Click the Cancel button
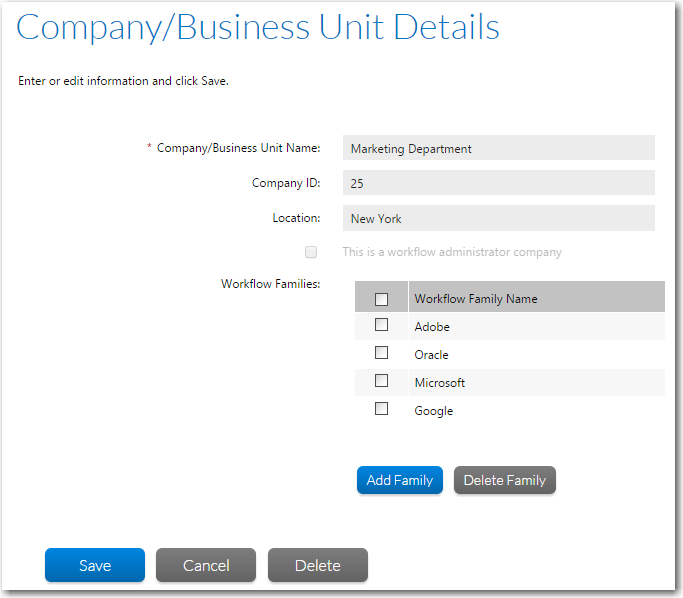Viewport: 683px width, 598px height. pyautogui.click(x=206, y=565)
